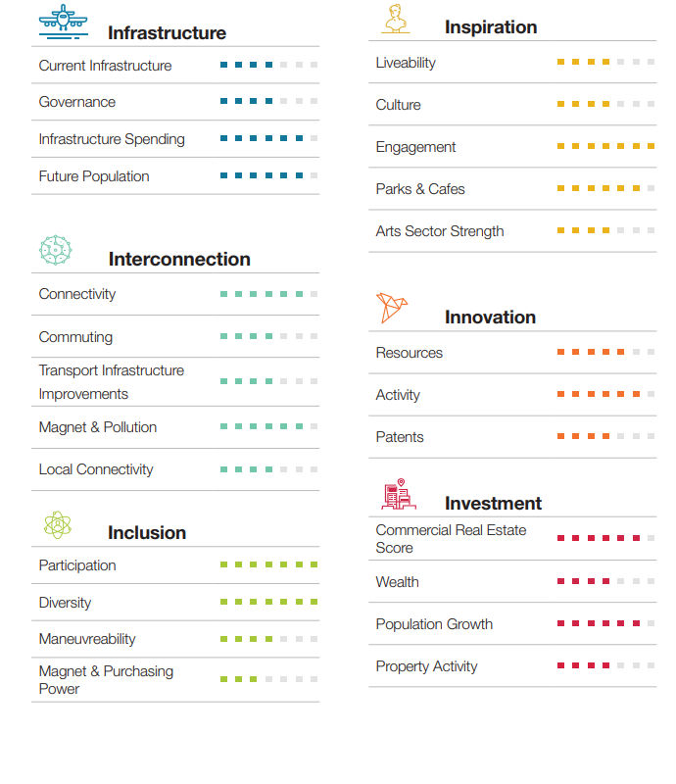Click the green atom Inclusion icon
This screenshot has height=784, width=676.
(x=58, y=525)
